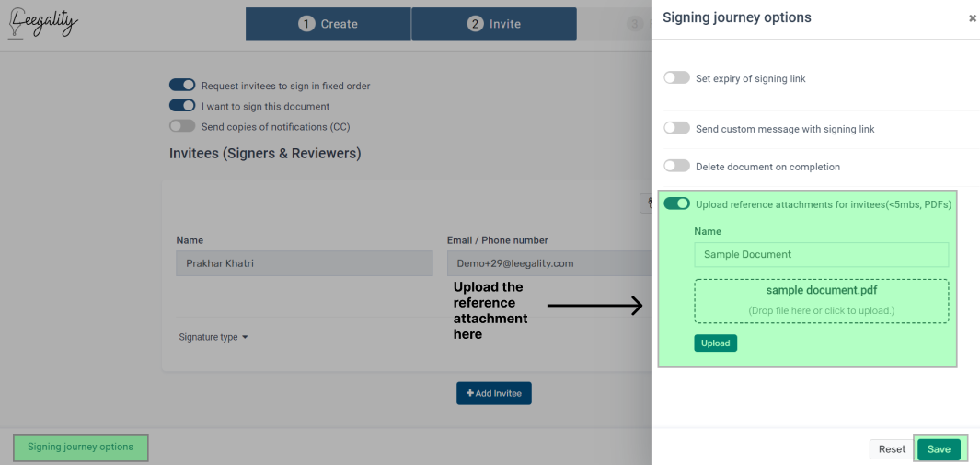This screenshot has width=980, height=465.
Task: Enable Set expiry of signing link
Action: pyautogui.click(x=677, y=78)
